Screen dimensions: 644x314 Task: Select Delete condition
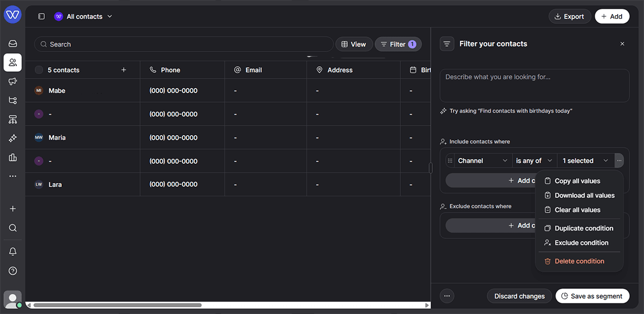[x=579, y=261]
